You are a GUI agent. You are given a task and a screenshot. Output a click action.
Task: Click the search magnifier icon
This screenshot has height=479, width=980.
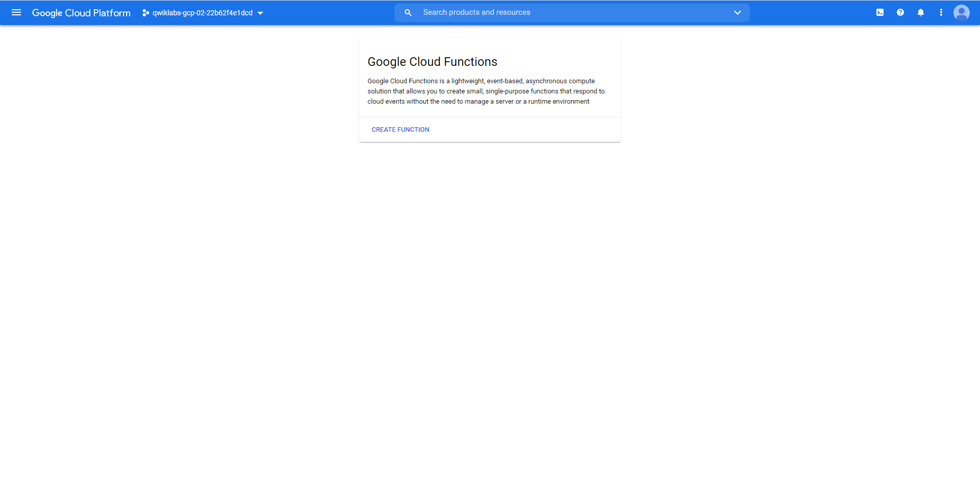coord(408,13)
